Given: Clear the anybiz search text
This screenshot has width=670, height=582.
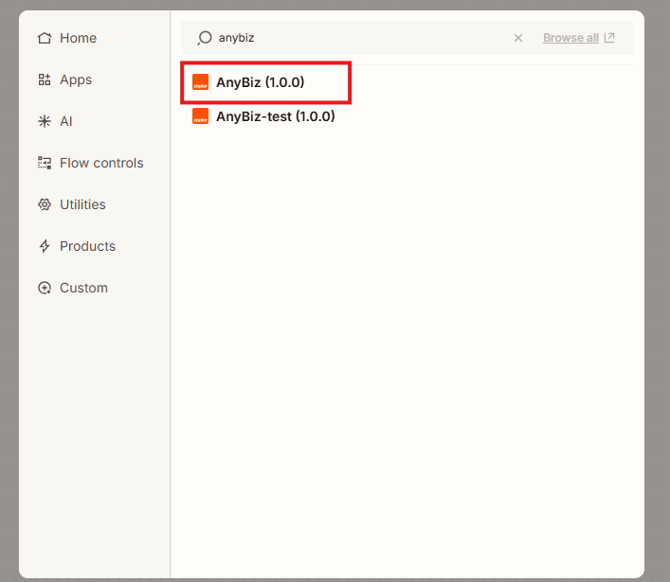Looking at the screenshot, I should 518,38.
